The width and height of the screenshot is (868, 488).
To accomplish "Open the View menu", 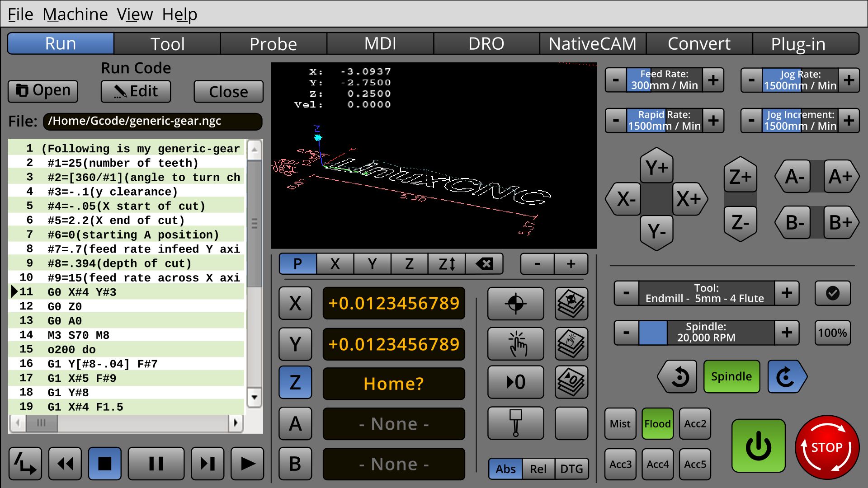I will 135,14.
